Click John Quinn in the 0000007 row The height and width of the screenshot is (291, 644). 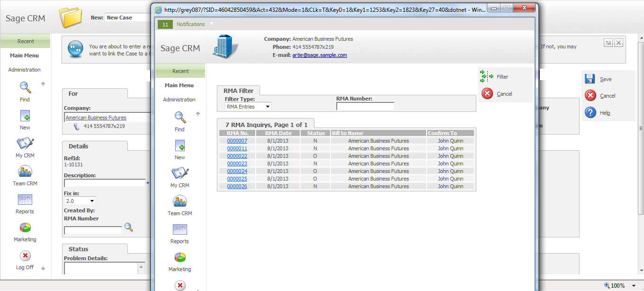450,141
